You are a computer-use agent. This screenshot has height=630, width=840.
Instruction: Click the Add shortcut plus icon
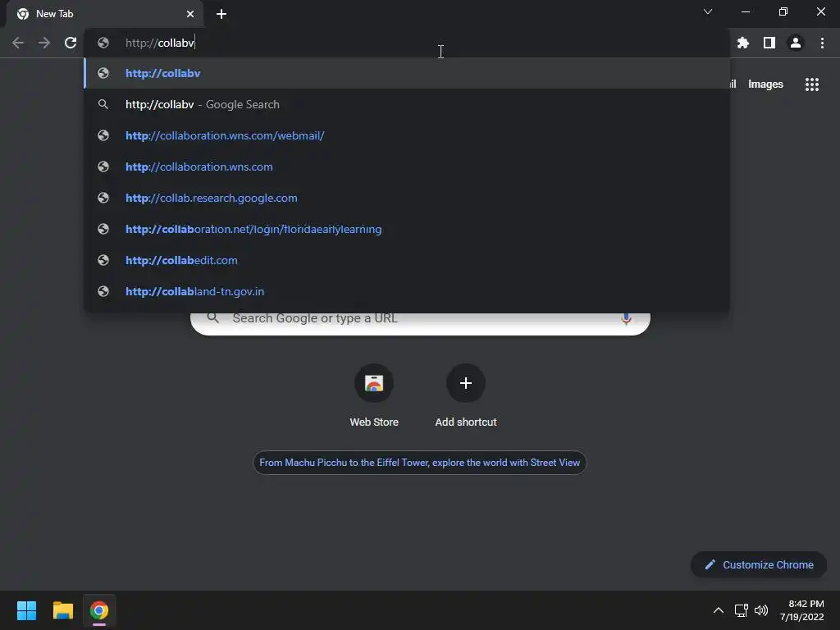coord(466,383)
